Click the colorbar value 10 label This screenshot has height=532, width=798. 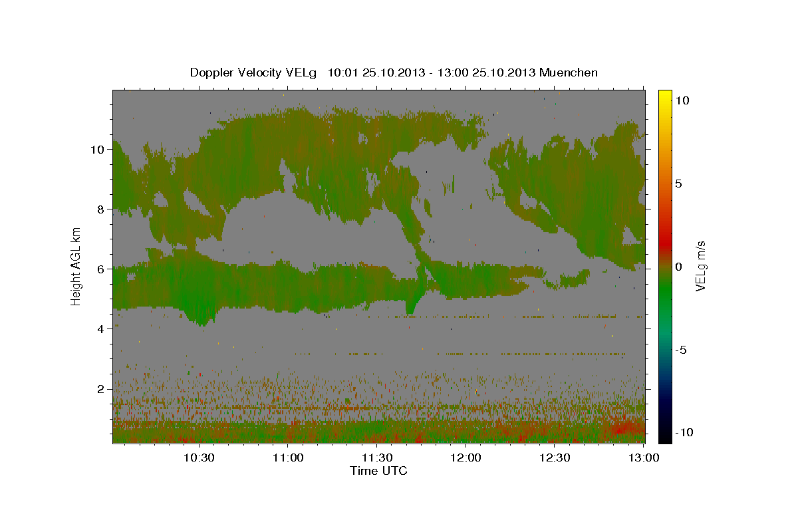[x=682, y=100]
